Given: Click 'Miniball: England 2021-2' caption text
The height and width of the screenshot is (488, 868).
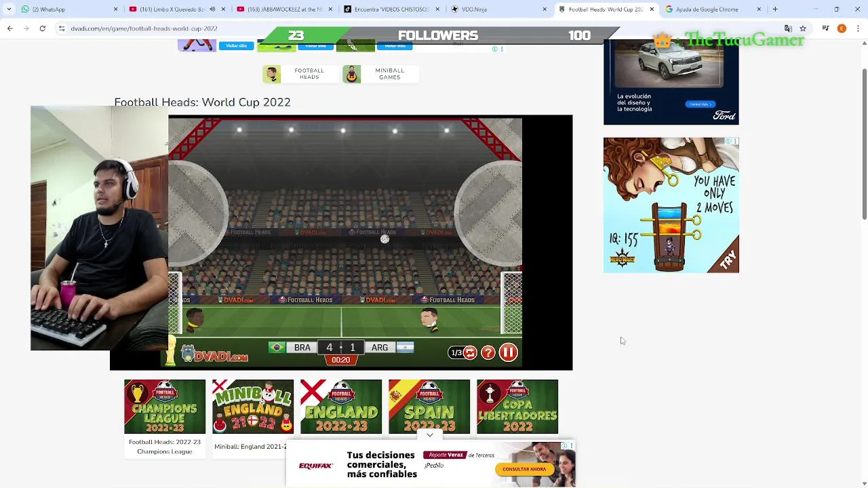Looking at the screenshot, I should tap(250, 447).
